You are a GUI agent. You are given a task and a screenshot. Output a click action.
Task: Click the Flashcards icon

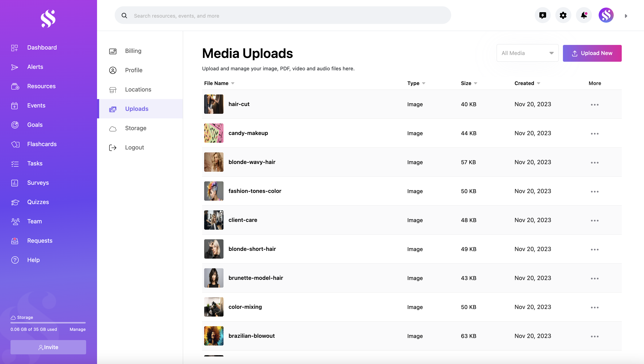[15, 144]
